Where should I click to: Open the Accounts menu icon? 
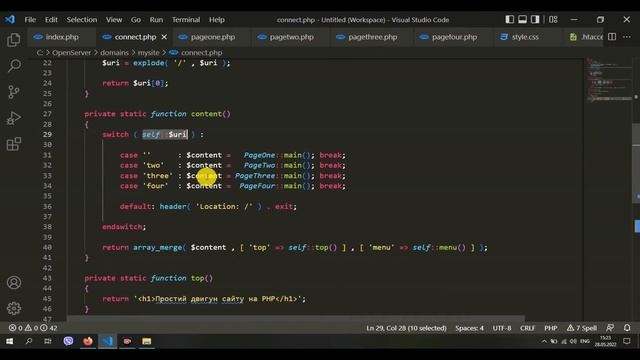click(x=14, y=282)
